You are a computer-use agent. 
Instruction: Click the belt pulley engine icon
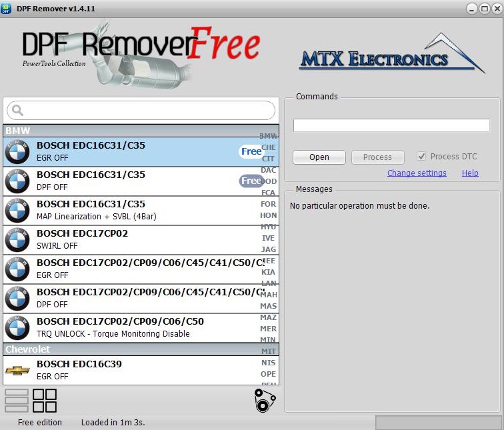(265, 401)
